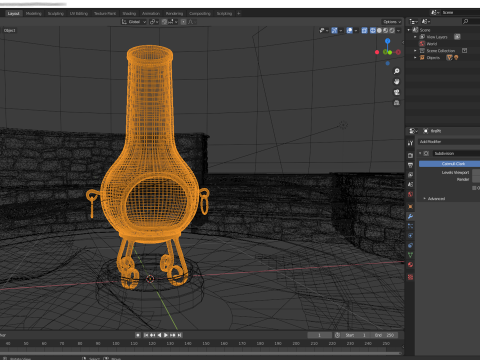This screenshot has width=480, height=360.
Task: Switch perspective/orthographic with the grid icon
Action: [x=396, y=103]
